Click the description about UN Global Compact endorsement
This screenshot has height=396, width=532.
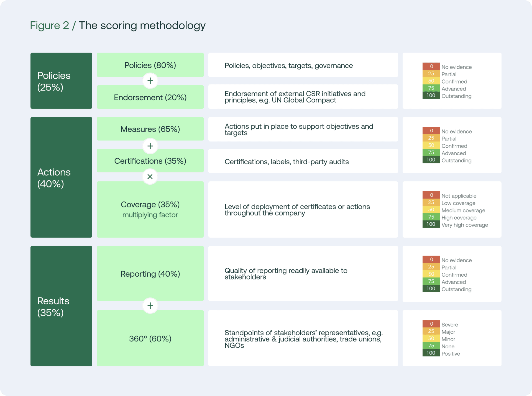(303, 97)
